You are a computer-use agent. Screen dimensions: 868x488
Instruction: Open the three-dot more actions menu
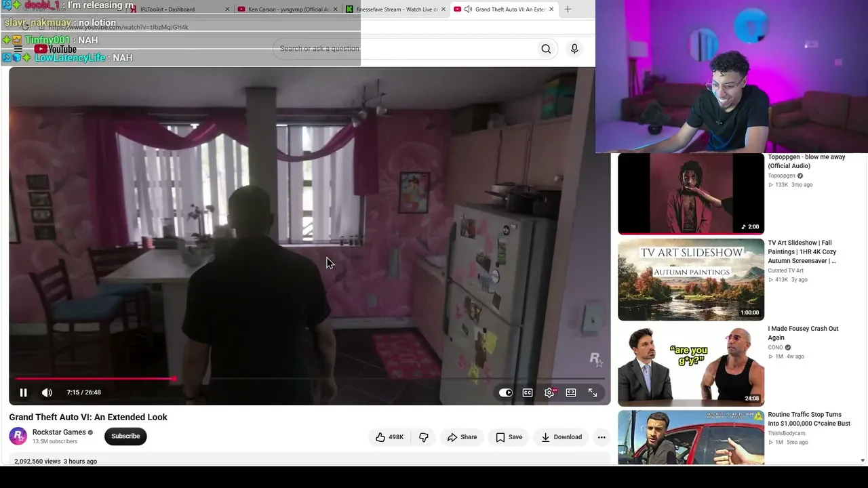point(601,437)
